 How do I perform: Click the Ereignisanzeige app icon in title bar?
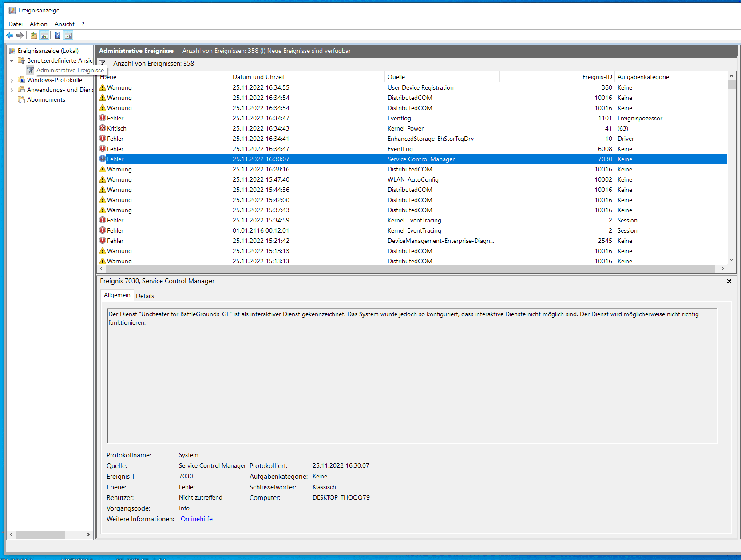pyautogui.click(x=12, y=10)
